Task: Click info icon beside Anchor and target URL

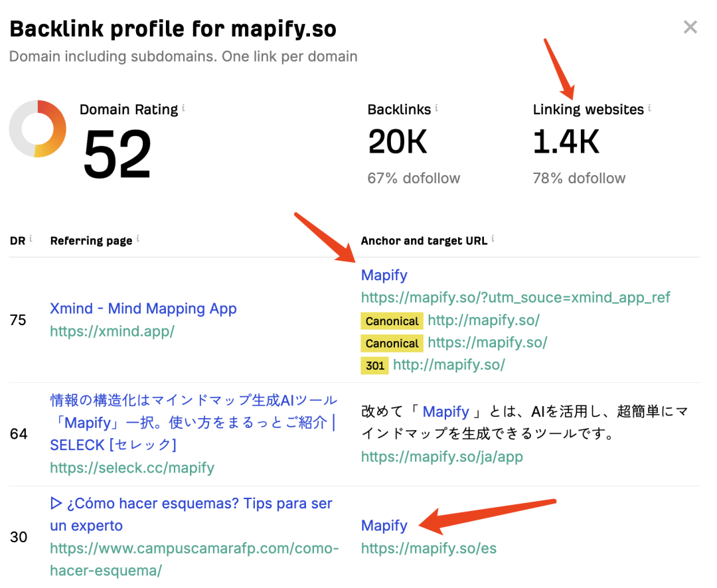Action: 493,238
